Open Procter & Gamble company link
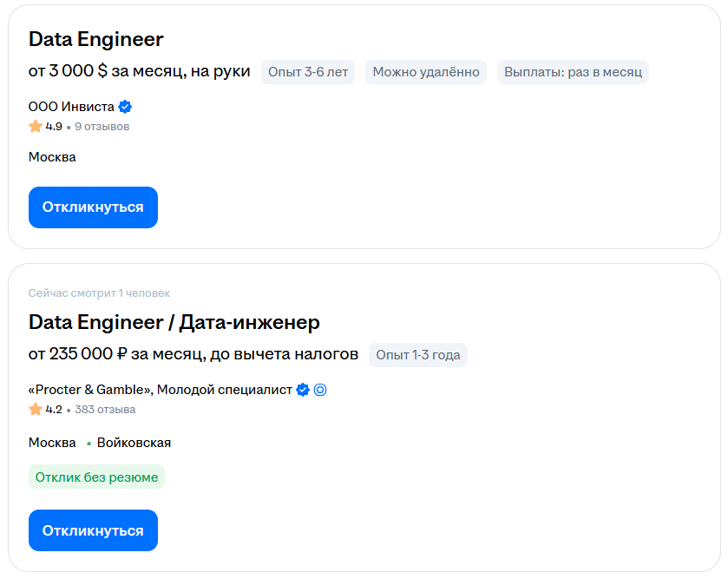Image resolution: width=728 pixels, height=579 pixels. point(161,390)
